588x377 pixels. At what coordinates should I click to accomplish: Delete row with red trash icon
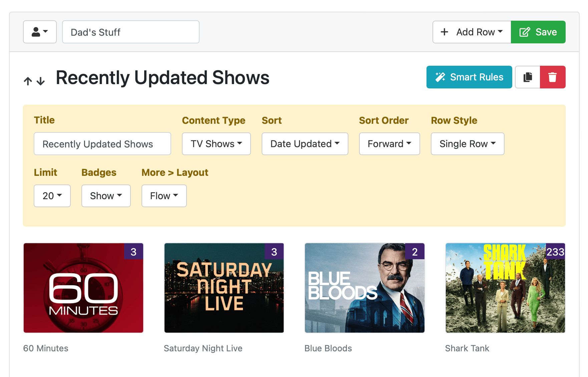pyautogui.click(x=552, y=77)
